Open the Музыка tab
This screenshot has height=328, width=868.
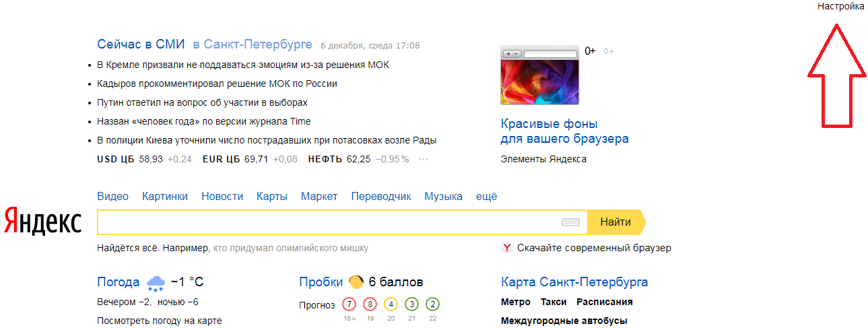tap(443, 196)
